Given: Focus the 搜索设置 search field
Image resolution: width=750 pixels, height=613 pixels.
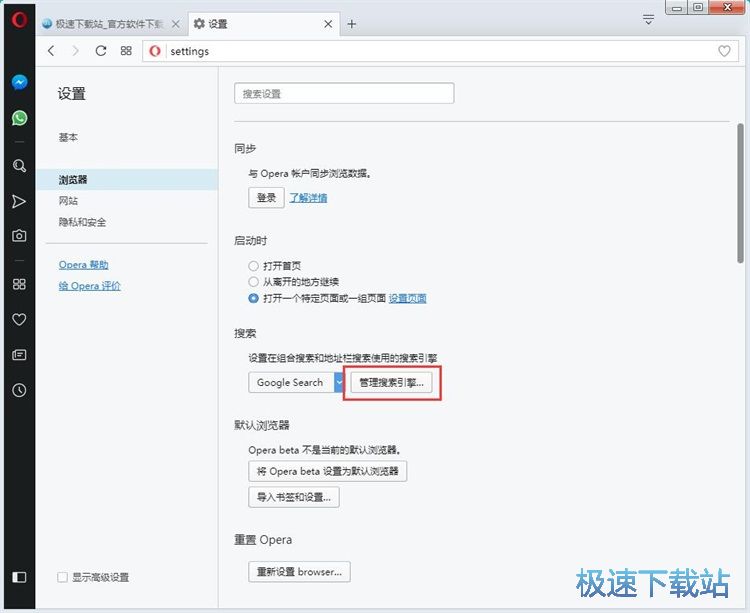Looking at the screenshot, I should pos(344,93).
